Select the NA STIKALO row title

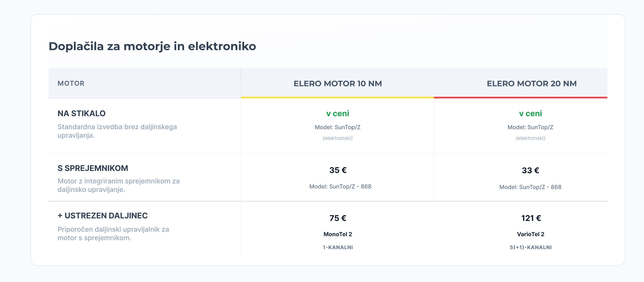82,114
